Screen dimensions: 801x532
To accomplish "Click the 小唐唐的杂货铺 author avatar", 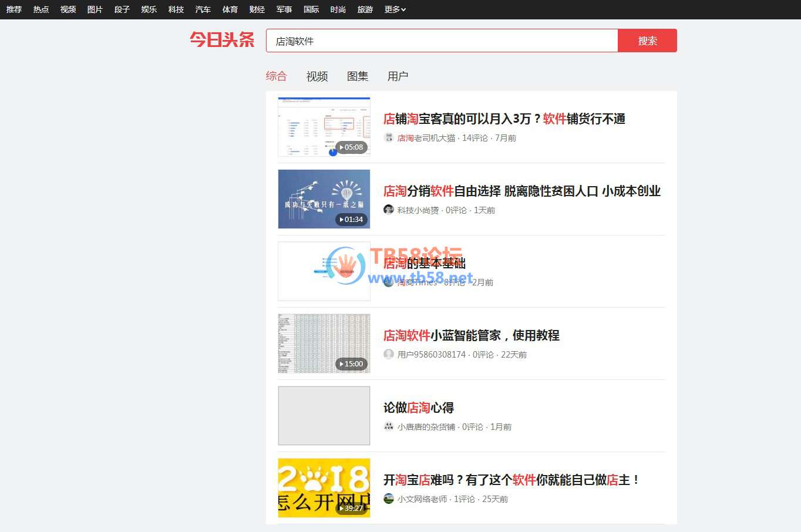I will [388, 426].
